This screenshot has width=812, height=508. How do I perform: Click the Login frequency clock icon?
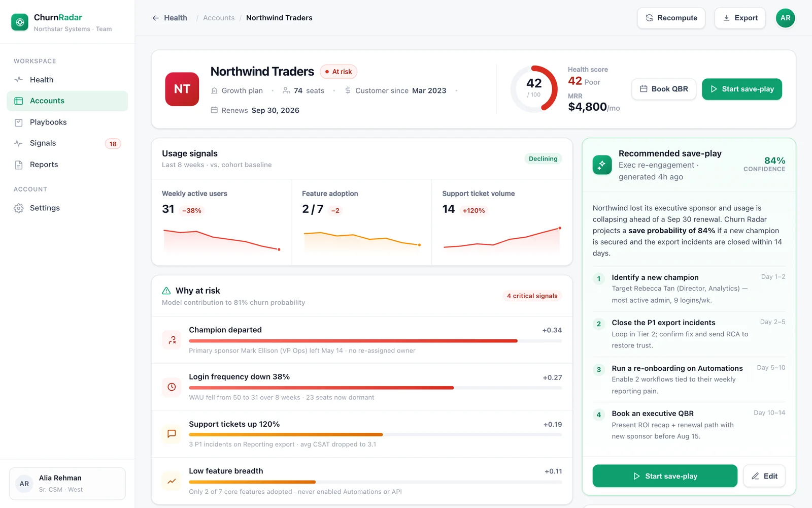click(x=172, y=387)
